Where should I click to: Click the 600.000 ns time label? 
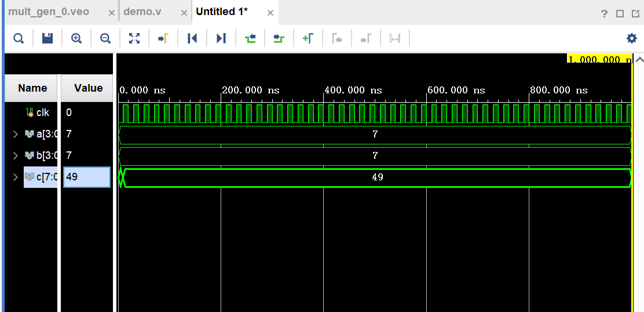tap(456, 90)
